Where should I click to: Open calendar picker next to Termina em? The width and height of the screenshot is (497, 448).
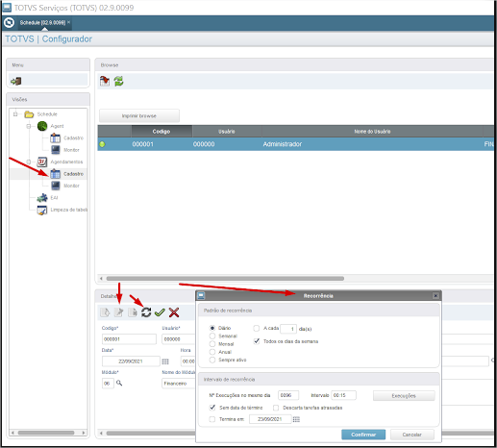click(296, 419)
